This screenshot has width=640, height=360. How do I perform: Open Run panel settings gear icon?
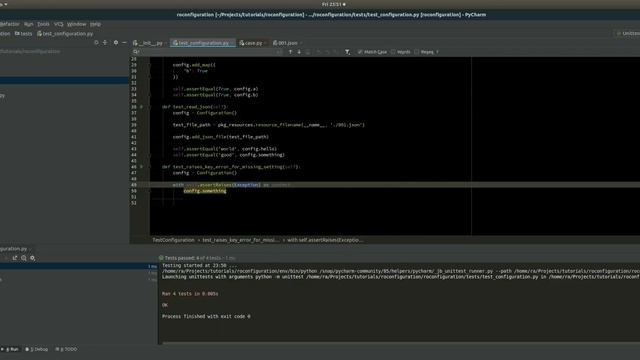(33, 258)
